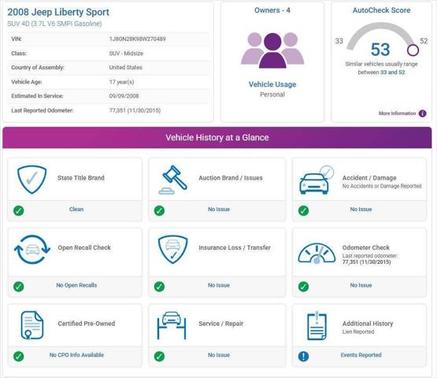Click the Auction Brand / Issues label
This screenshot has height=378, width=437.
click(231, 178)
